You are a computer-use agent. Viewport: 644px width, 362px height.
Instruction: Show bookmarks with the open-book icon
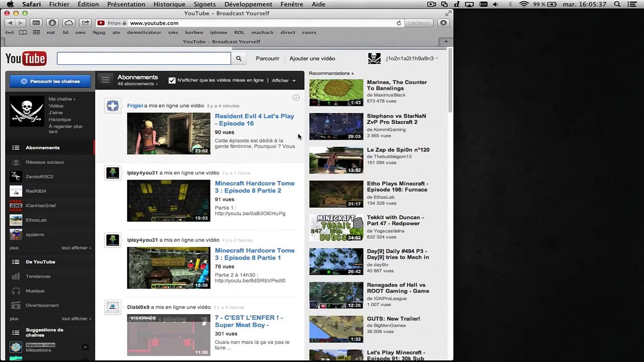coord(23,33)
